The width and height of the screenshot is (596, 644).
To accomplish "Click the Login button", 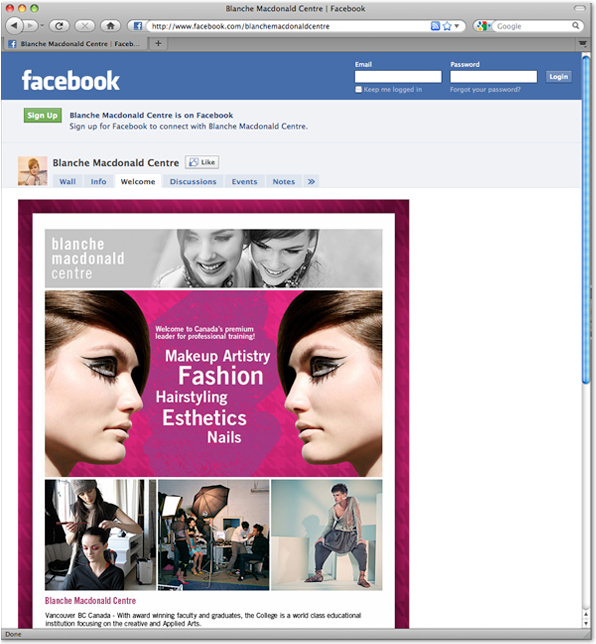I will [558, 77].
